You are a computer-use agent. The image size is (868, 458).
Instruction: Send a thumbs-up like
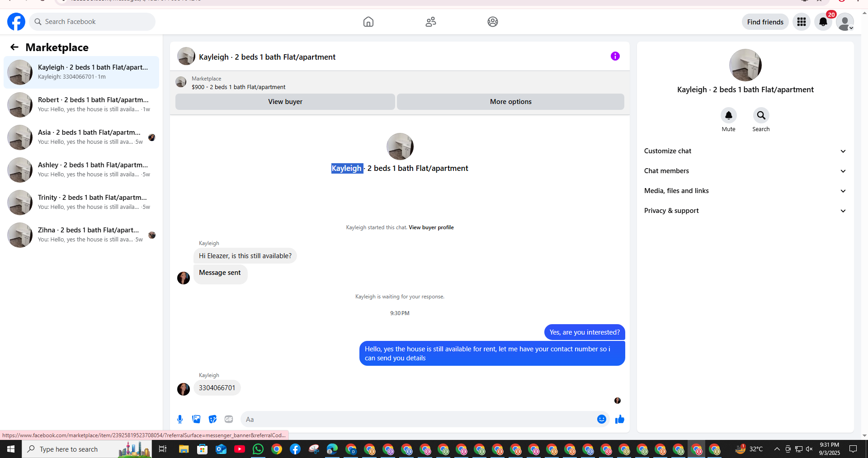point(620,419)
